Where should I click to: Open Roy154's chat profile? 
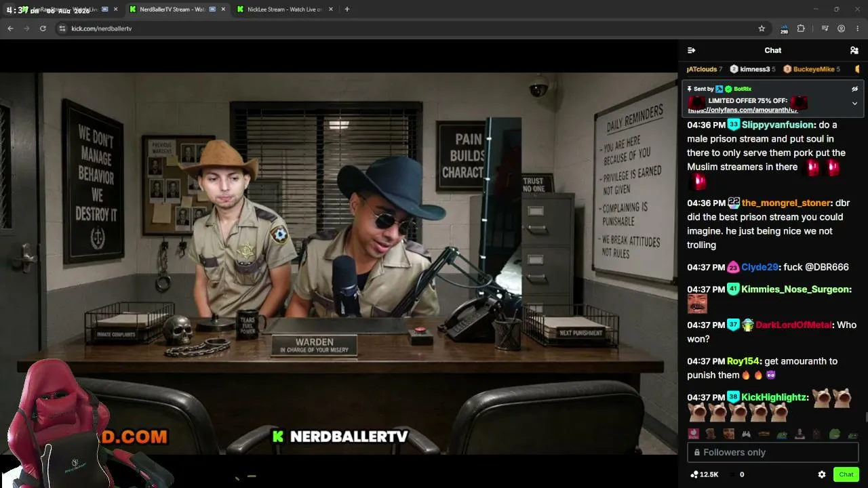point(743,361)
